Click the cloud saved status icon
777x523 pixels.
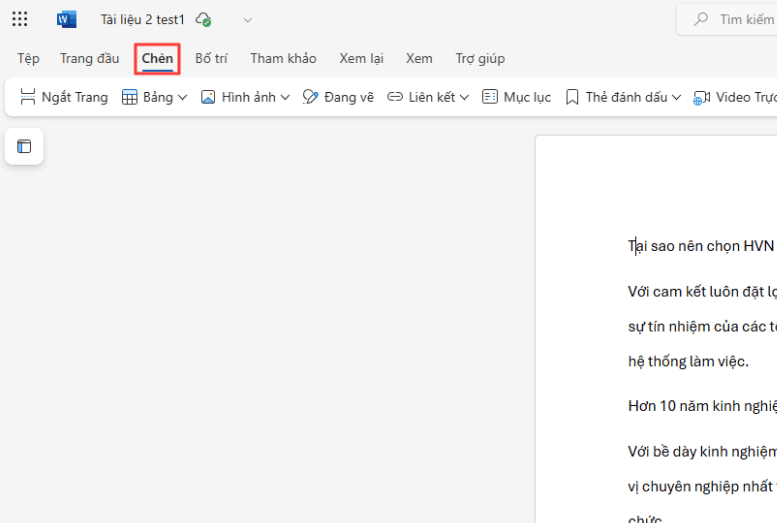[203, 20]
